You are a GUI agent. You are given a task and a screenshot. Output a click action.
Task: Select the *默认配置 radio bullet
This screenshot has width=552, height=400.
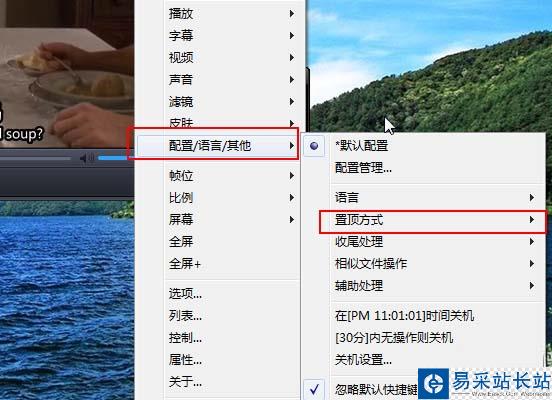[x=314, y=145]
